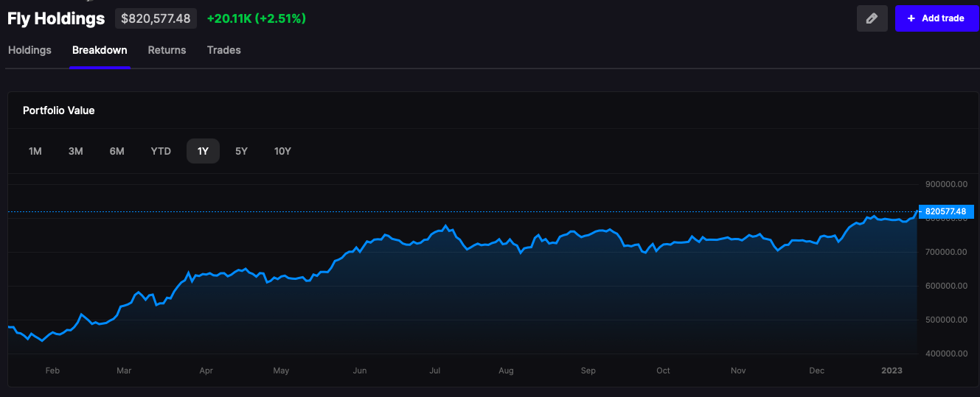Click the +20.11K (+2.51%) gain text
The image size is (980, 397).
(257, 18)
